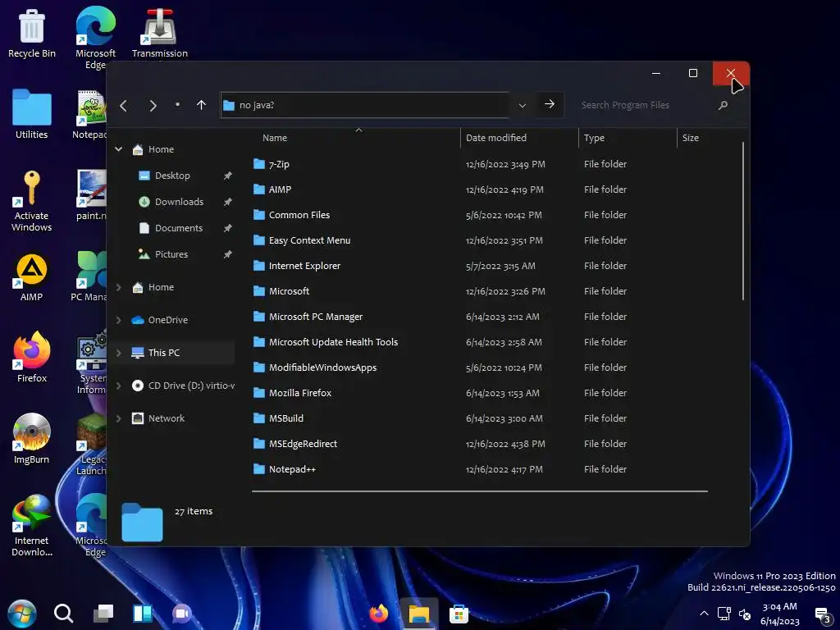840x630 pixels.
Task: Select Documents in the navigation pane
Action: 179,228
